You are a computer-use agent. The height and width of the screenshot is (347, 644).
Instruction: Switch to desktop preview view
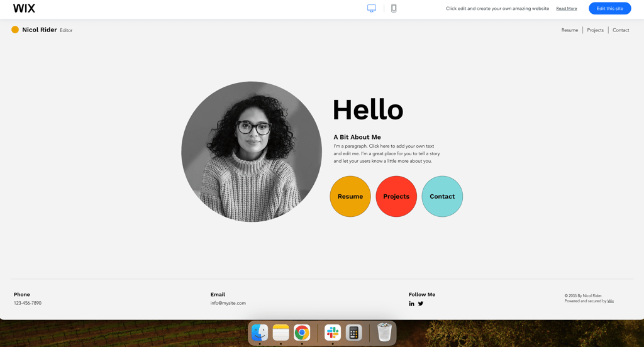[372, 8]
